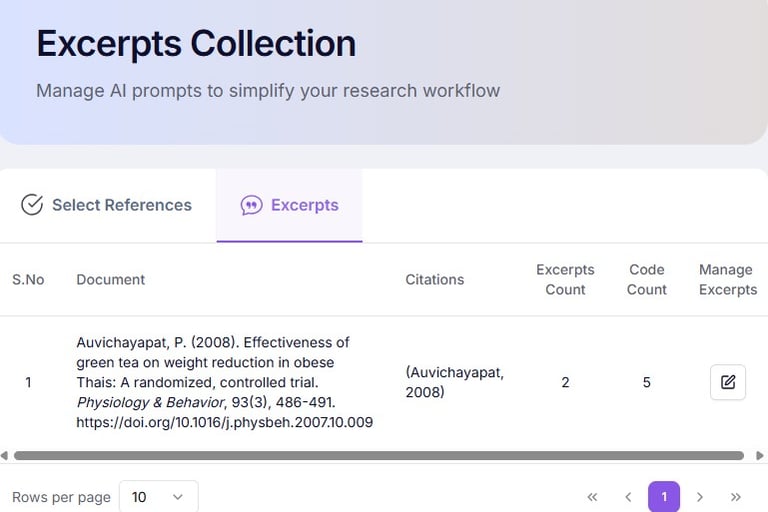
Task: Open the Excerpts tab
Action: 289,205
